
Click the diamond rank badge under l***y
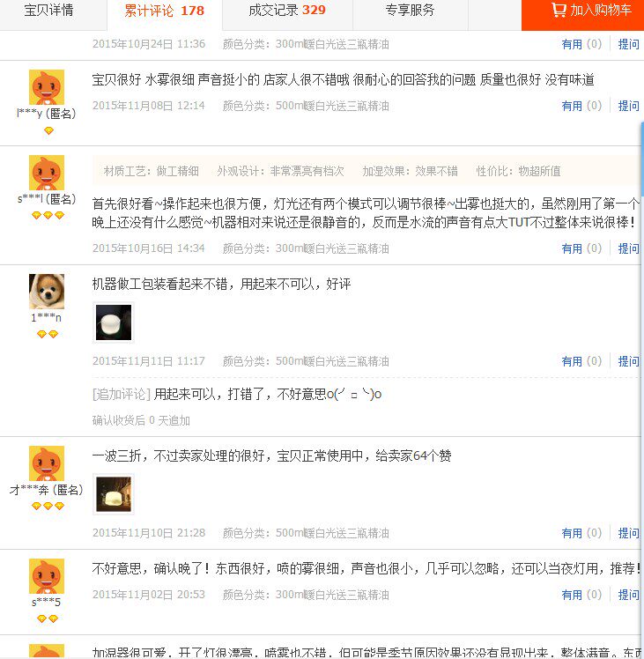click(48, 130)
